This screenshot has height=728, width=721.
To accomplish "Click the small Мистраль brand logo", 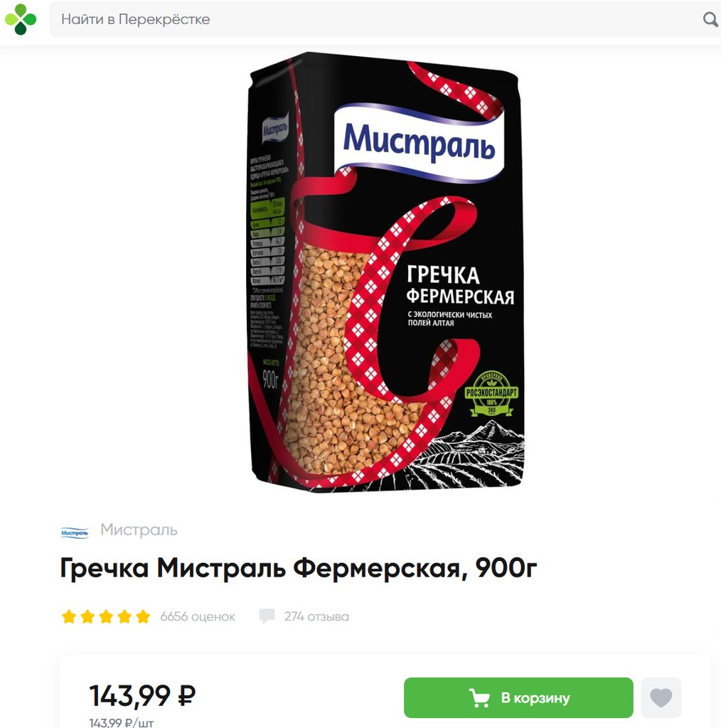I will [x=74, y=532].
